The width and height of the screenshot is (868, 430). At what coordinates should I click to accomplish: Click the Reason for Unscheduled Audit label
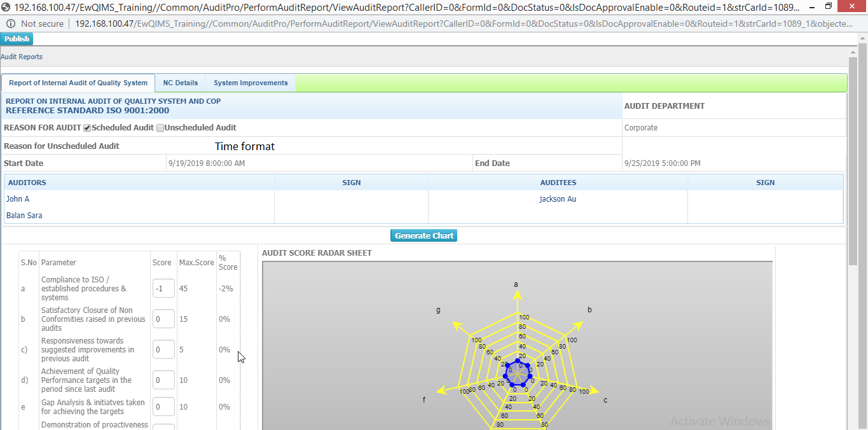point(62,146)
